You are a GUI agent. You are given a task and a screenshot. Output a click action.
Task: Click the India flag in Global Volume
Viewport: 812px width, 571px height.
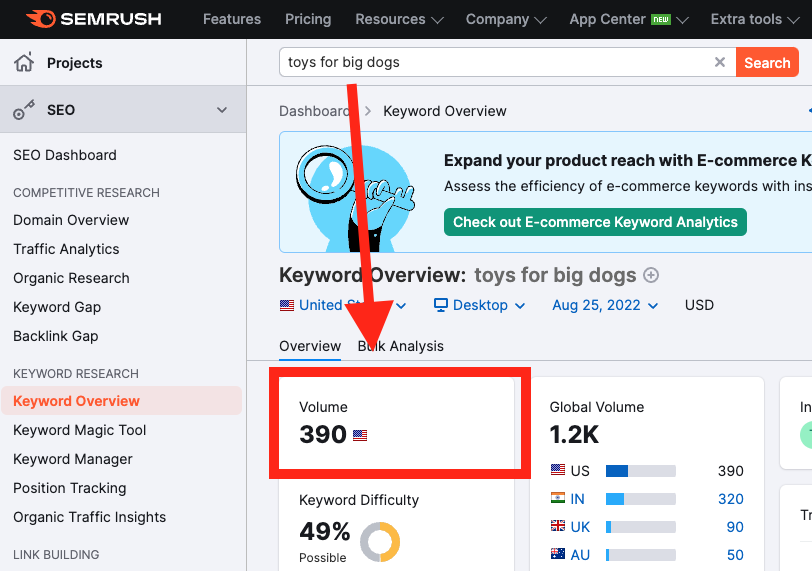558,498
